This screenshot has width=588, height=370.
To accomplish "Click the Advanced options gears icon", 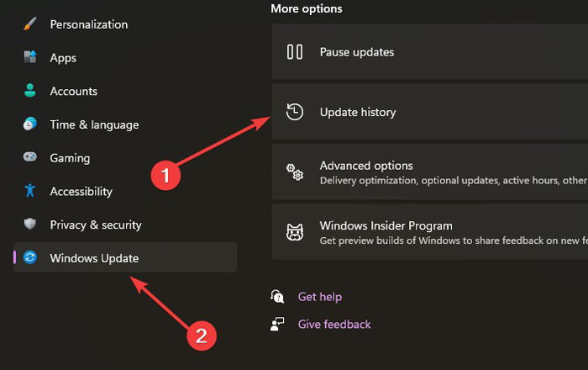I will 295,172.
